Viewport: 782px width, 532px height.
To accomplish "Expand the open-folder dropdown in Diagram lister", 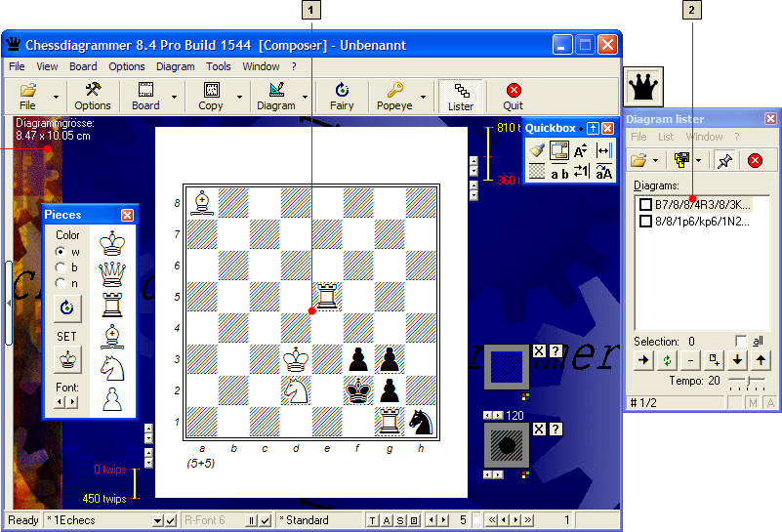I will [x=655, y=160].
